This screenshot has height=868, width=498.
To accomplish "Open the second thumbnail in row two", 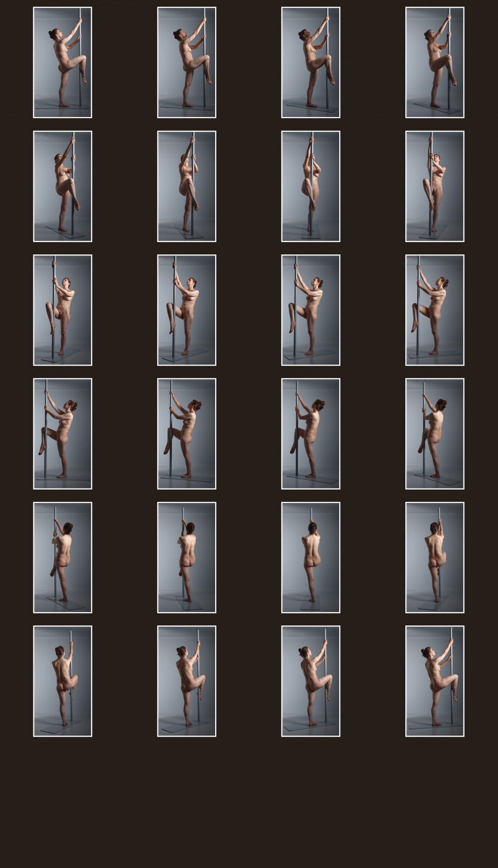I will [x=187, y=186].
